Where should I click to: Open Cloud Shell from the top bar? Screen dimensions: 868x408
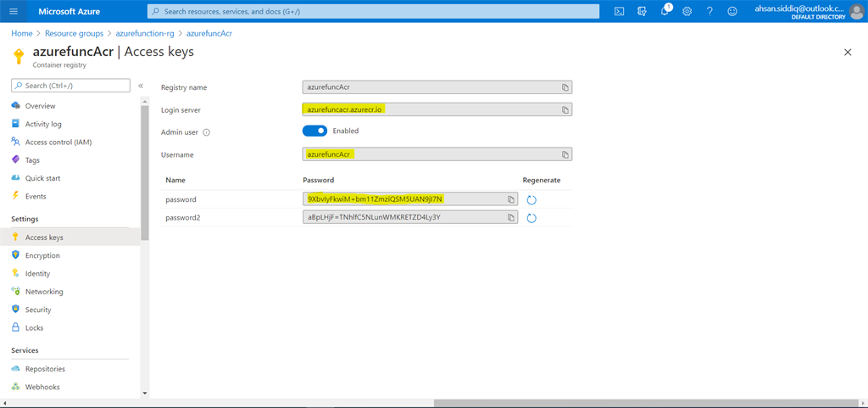(620, 11)
